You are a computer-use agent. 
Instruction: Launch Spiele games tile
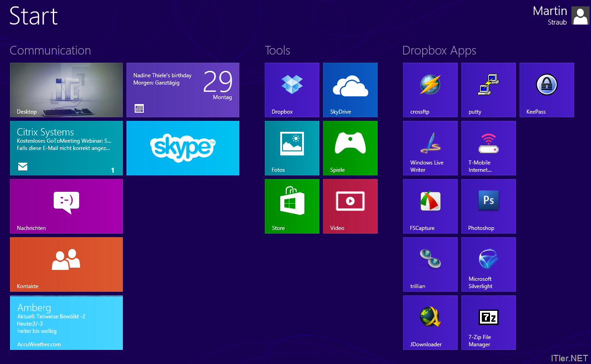pyautogui.click(x=350, y=148)
